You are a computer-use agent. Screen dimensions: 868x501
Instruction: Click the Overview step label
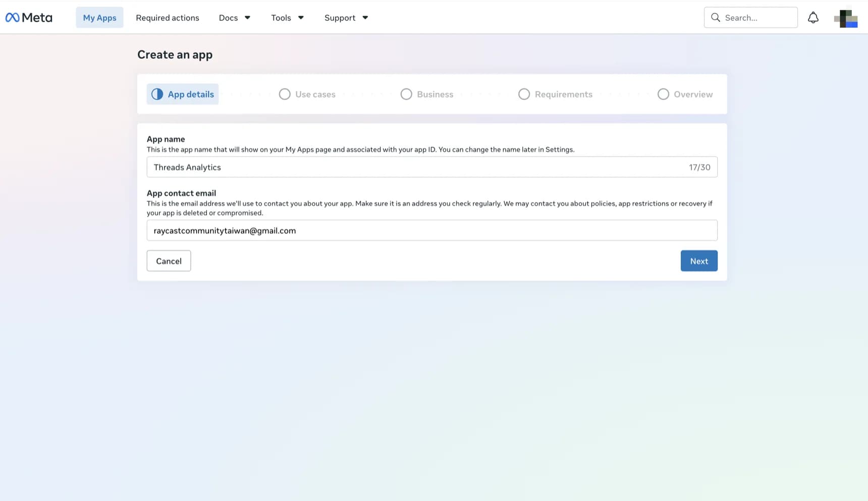click(x=693, y=94)
